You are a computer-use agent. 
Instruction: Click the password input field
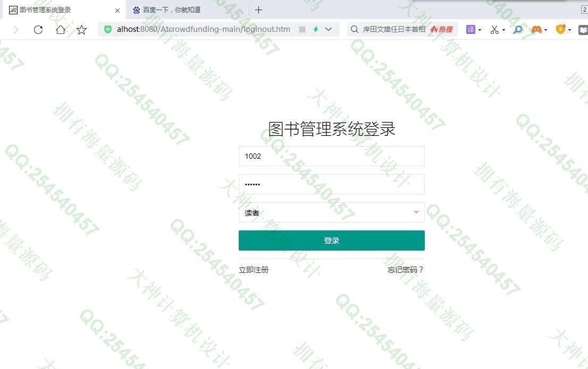[x=332, y=184]
